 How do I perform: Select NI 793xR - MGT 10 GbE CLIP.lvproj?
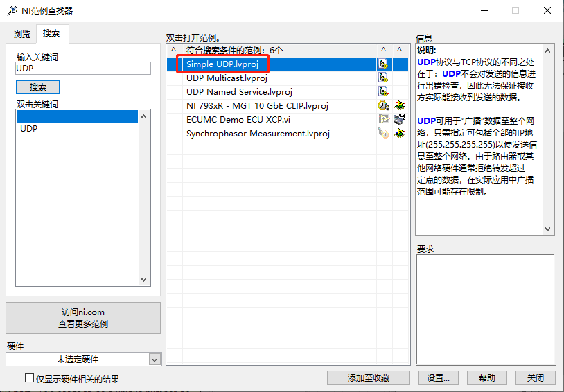(257, 106)
